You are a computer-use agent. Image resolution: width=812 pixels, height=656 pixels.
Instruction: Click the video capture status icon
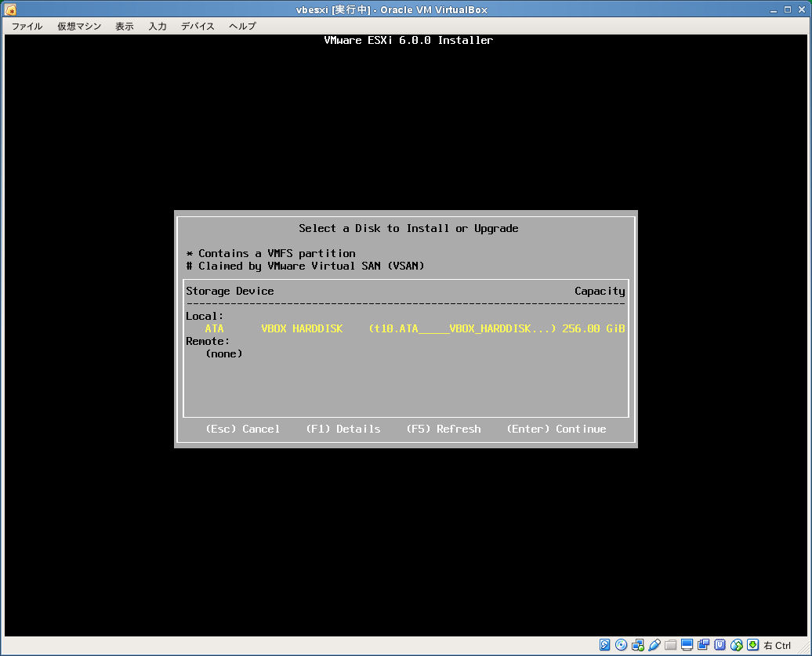point(703,644)
